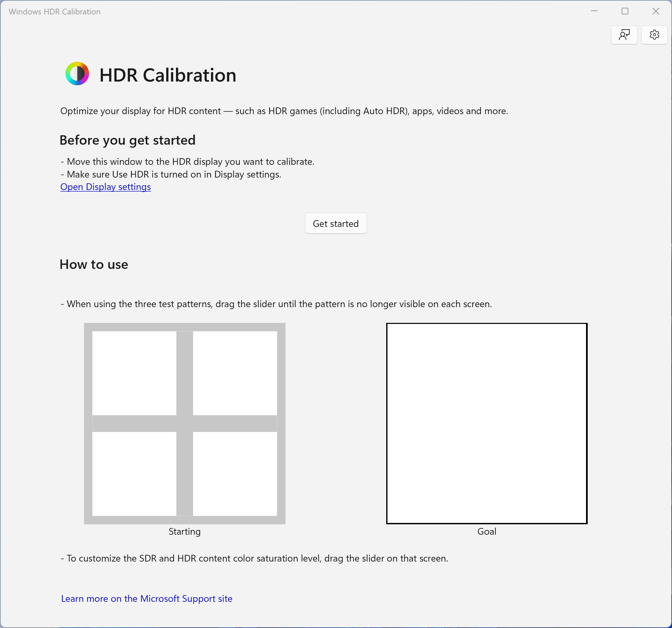Maximize the Windows HDR Calibration window

point(624,11)
